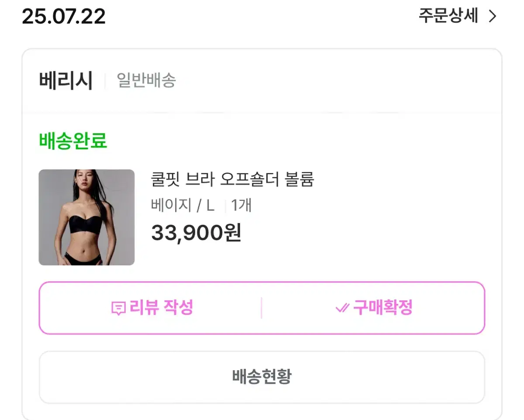Tap the 25.07.22 order date heading

click(64, 17)
